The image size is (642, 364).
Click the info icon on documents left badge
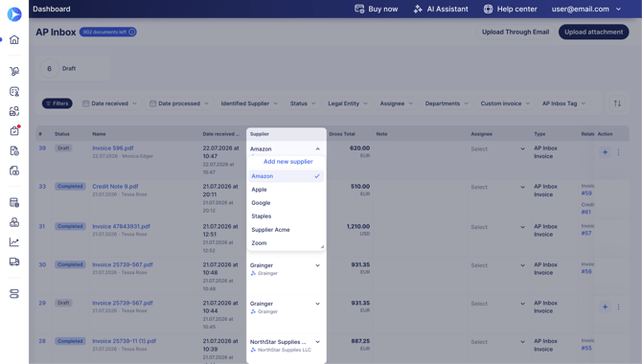coord(132,32)
